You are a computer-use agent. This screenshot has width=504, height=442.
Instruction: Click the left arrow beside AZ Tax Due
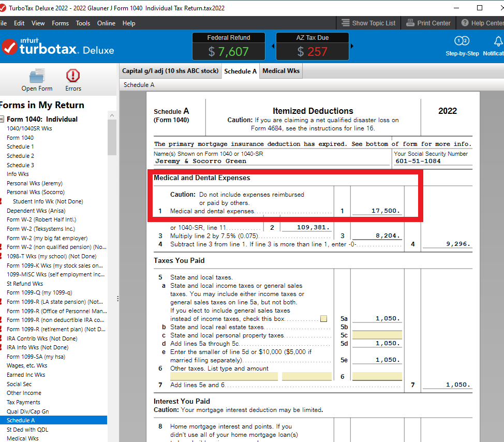(273, 46)
